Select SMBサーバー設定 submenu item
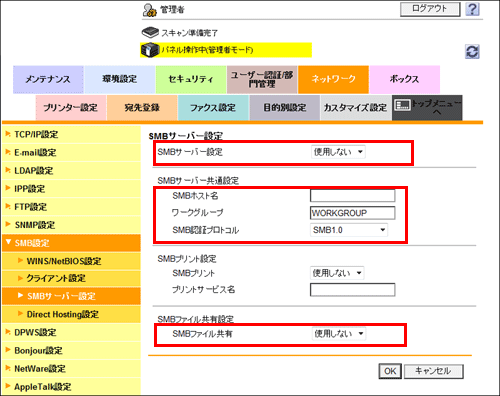The width and height of the screenshot is (500, 396). tap(71, 296)
